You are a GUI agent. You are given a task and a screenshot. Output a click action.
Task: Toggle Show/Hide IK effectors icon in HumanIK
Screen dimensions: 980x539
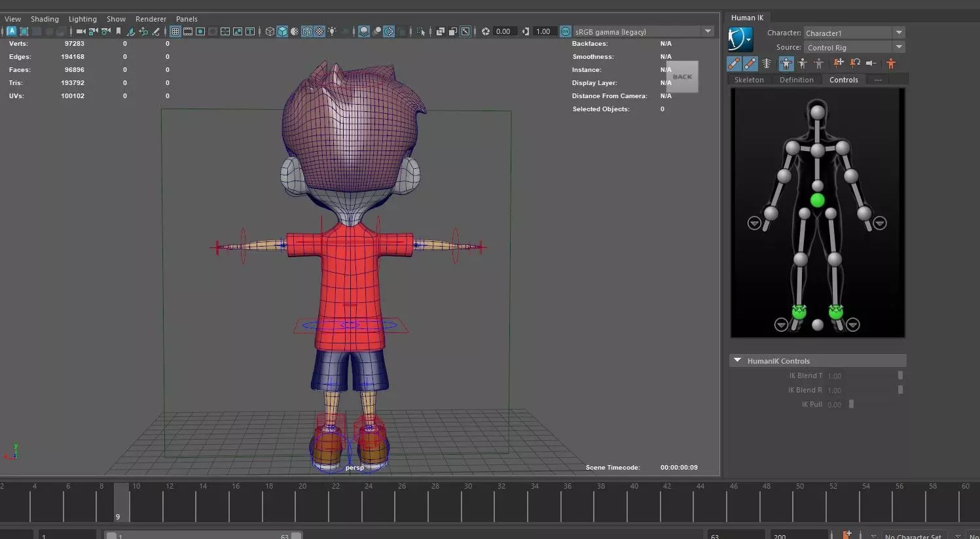click(x=734, y=63)
